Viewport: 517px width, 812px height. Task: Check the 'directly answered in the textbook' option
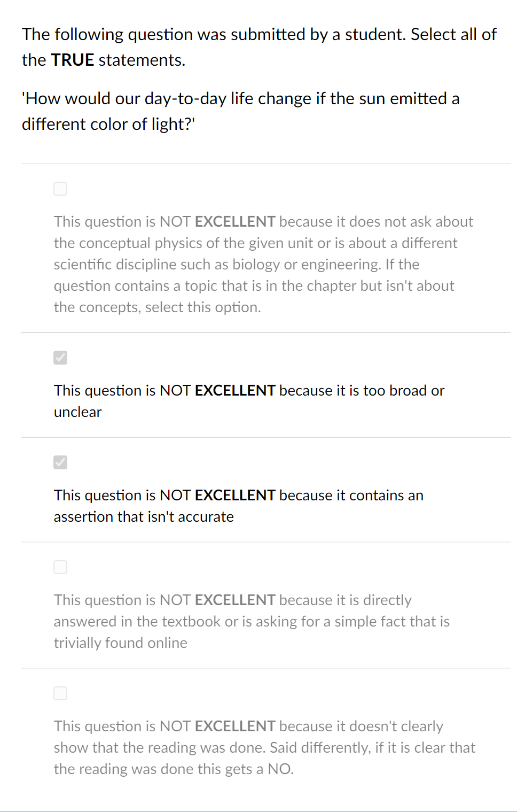pos(60,567)
